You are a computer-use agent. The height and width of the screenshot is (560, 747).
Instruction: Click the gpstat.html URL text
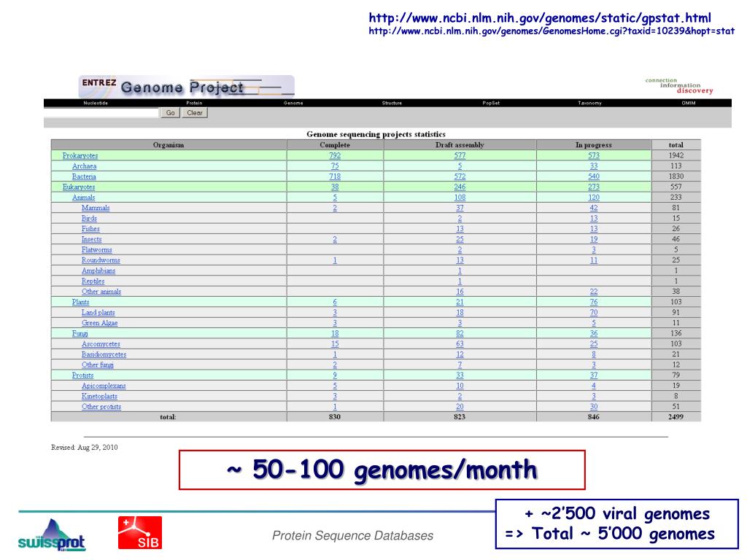tap(540, 18)
